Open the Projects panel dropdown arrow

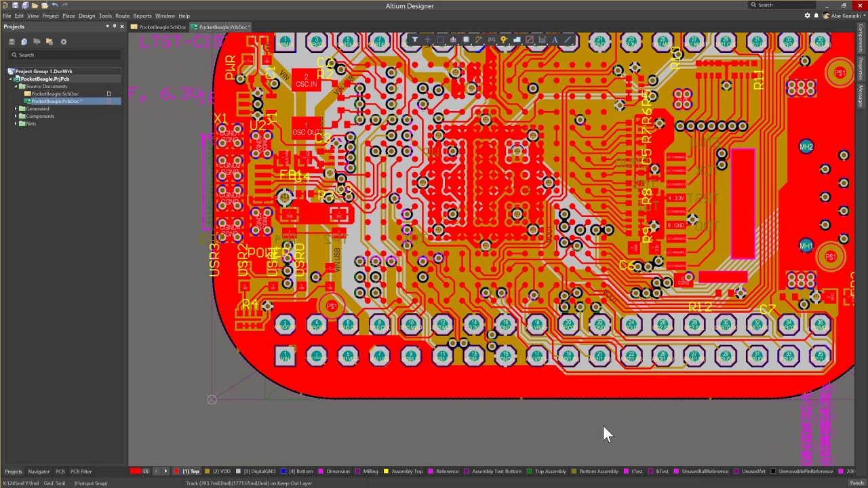coord(107,26)
